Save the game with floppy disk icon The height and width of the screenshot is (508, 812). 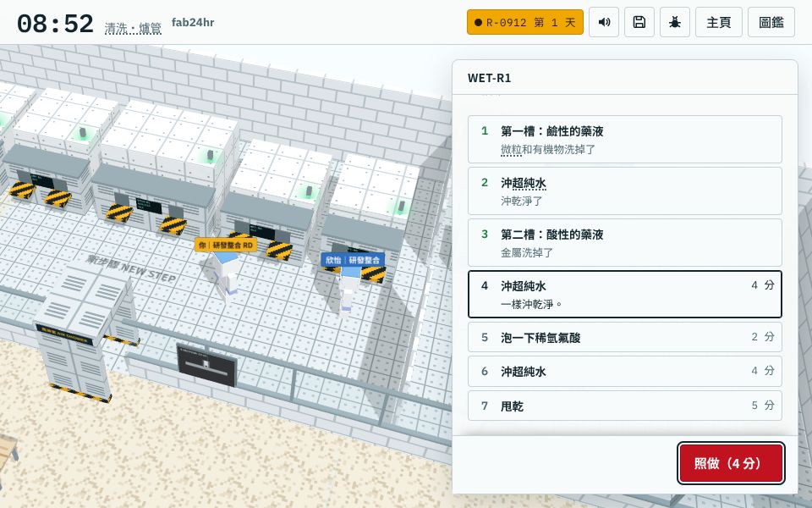(639, 22)
